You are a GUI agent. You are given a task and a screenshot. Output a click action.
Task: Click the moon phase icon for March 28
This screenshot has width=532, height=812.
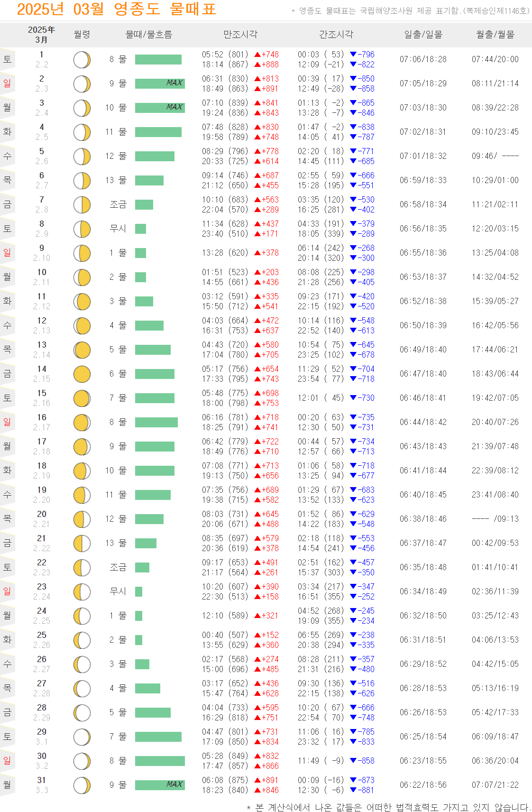(82, 713)
